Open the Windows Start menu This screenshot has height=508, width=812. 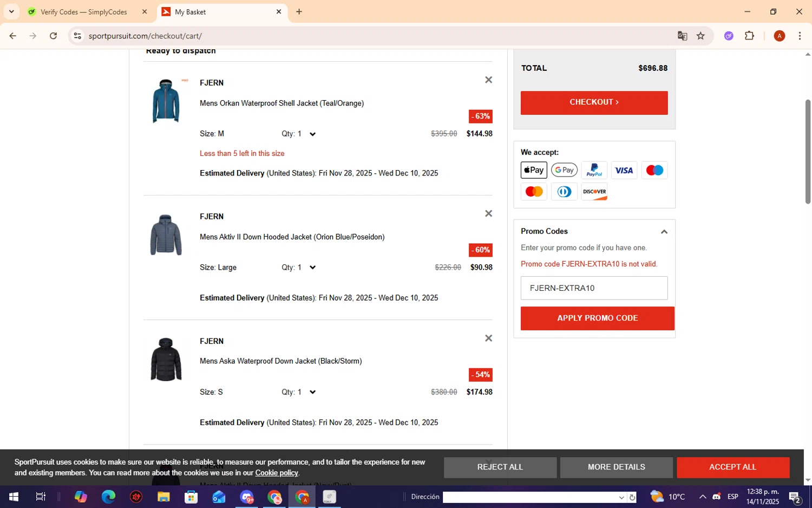click(14, 497)
